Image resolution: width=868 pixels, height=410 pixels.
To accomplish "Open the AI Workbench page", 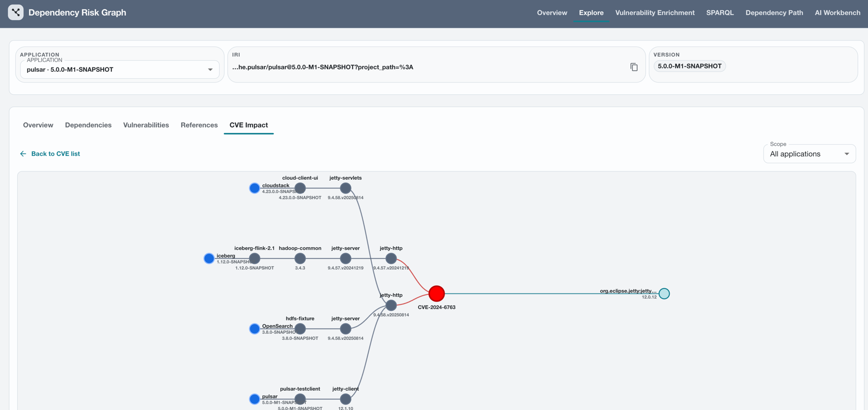I will point(837,13).
